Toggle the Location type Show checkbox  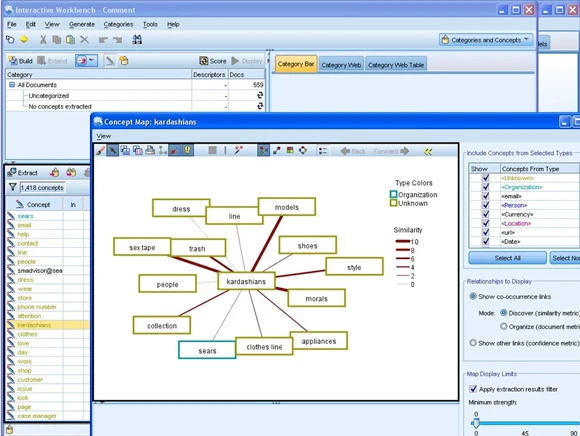coord(486,223)
